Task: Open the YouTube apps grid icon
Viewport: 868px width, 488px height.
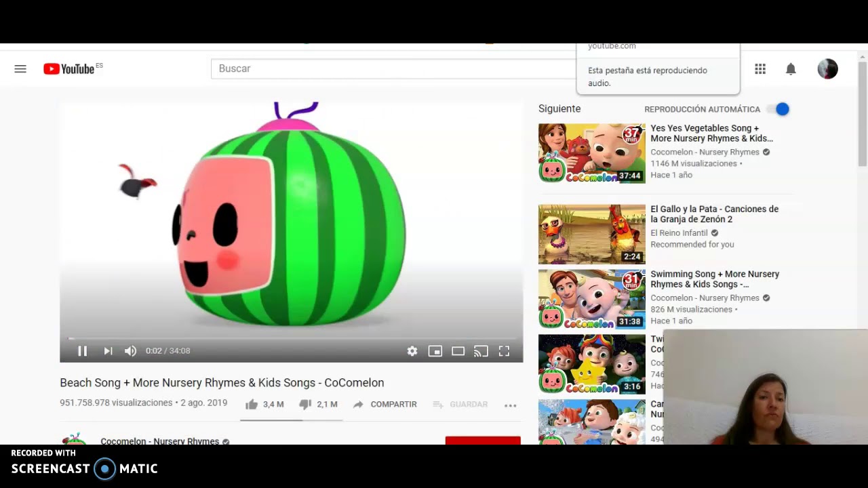Action: tap(760, 68)
